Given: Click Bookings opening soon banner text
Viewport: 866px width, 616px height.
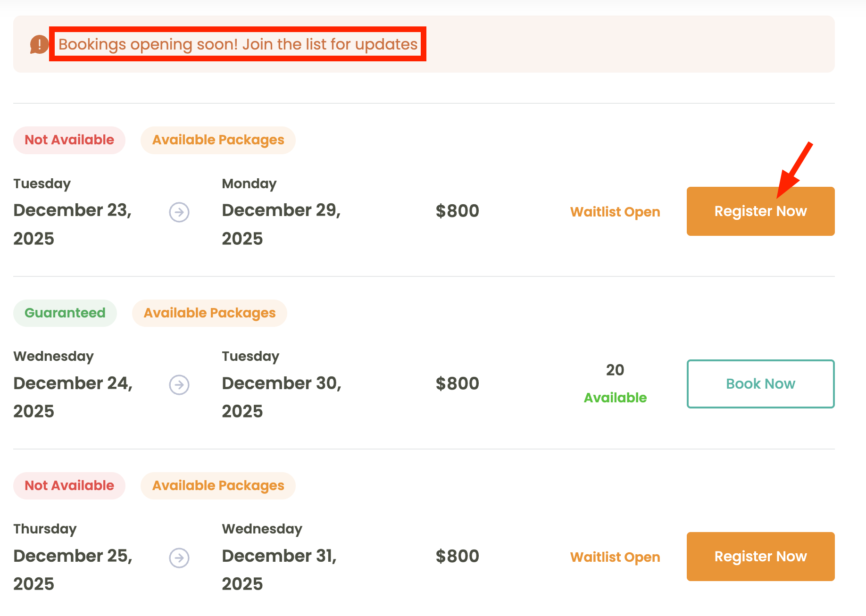Looking at the screenshot, I should pos(238,44).
